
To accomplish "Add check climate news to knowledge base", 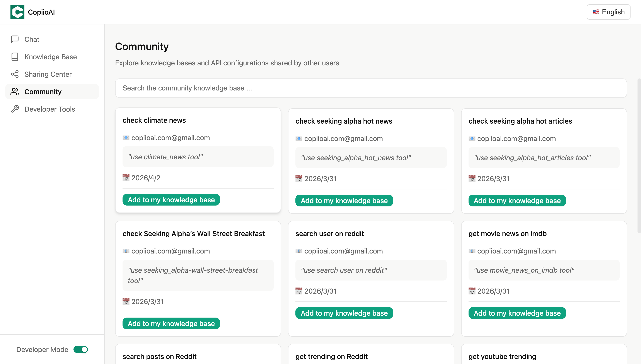I will pos(171,200).
